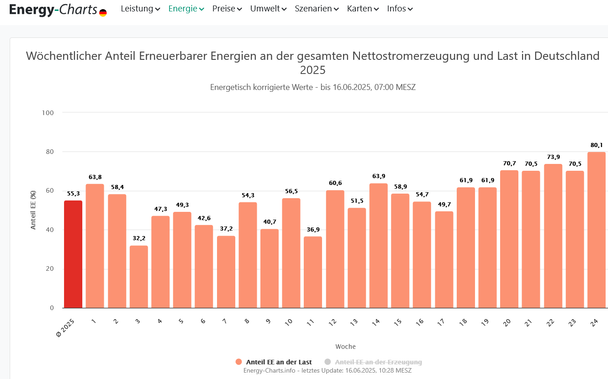Screen dimensions: 608x379
Task: Select the dark red Ø 2025 average bar
Action: coord(73,254)
